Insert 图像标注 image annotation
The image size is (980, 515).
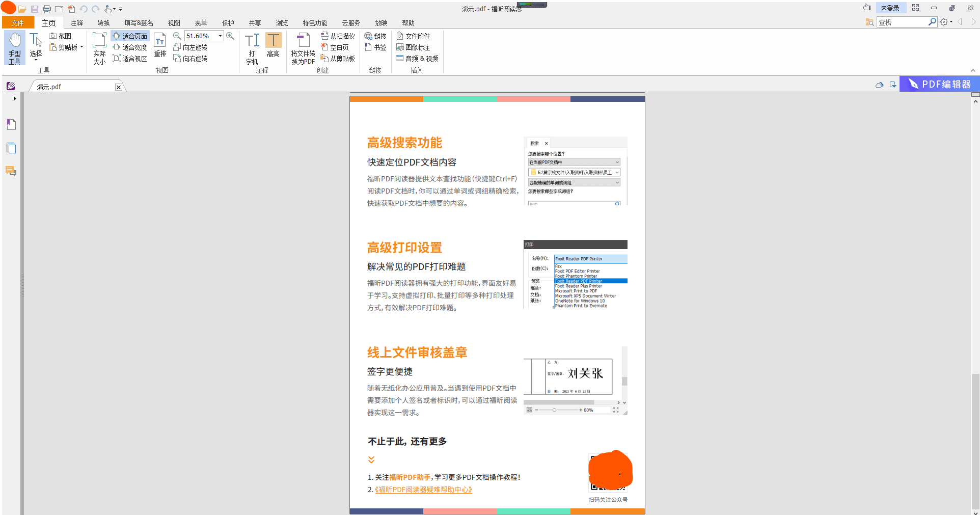click(x=413, y=47)
